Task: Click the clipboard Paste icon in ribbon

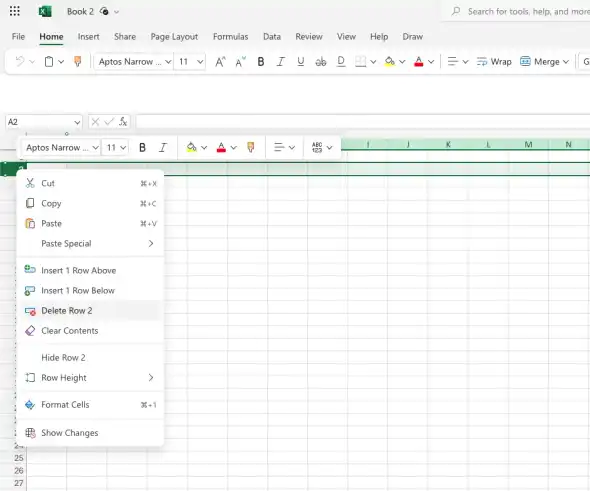Action: 49,61
